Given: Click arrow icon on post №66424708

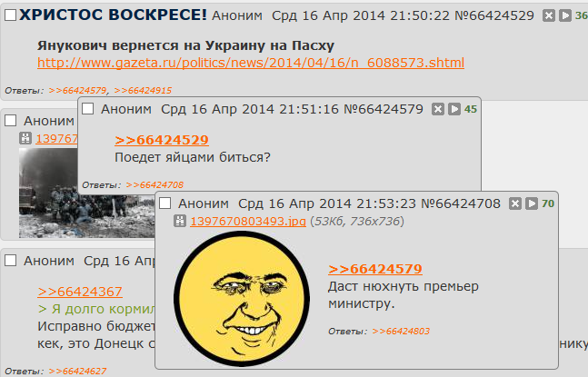Looking at the screenshot, I should tap(532, 203).
